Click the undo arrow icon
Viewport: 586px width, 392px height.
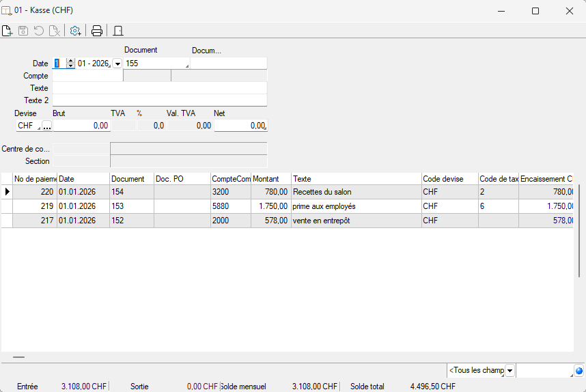[38, 31]
